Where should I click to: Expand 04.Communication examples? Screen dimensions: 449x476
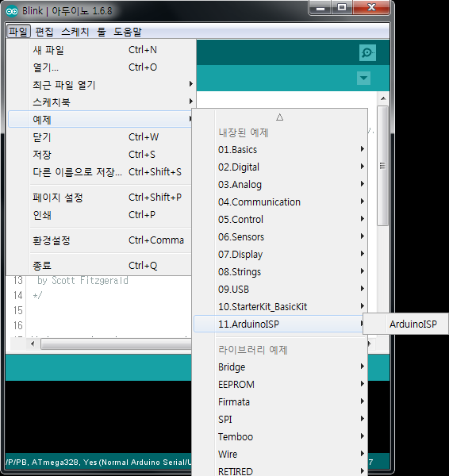click(x=281, y=202)
